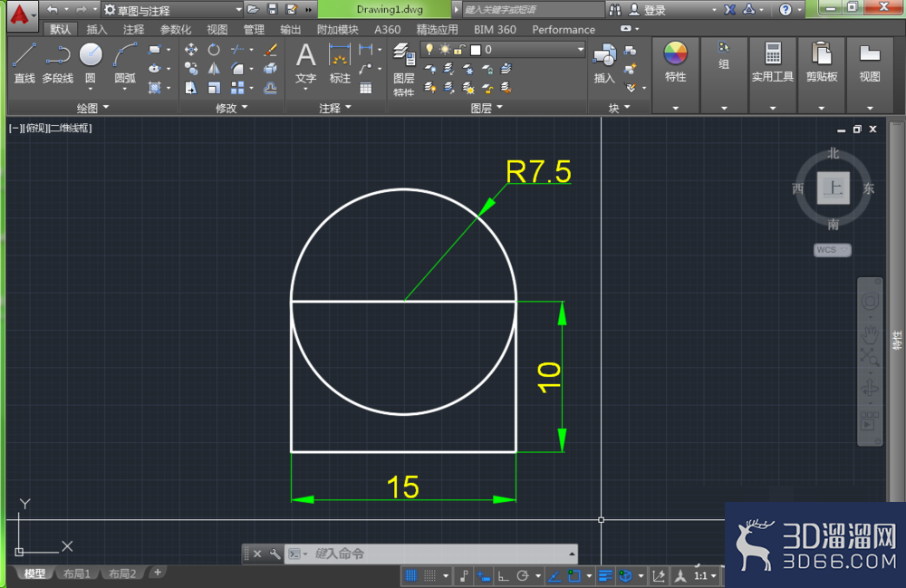
Task: Toggle ortho mode in status bar
Action: (x=503, y=575)
